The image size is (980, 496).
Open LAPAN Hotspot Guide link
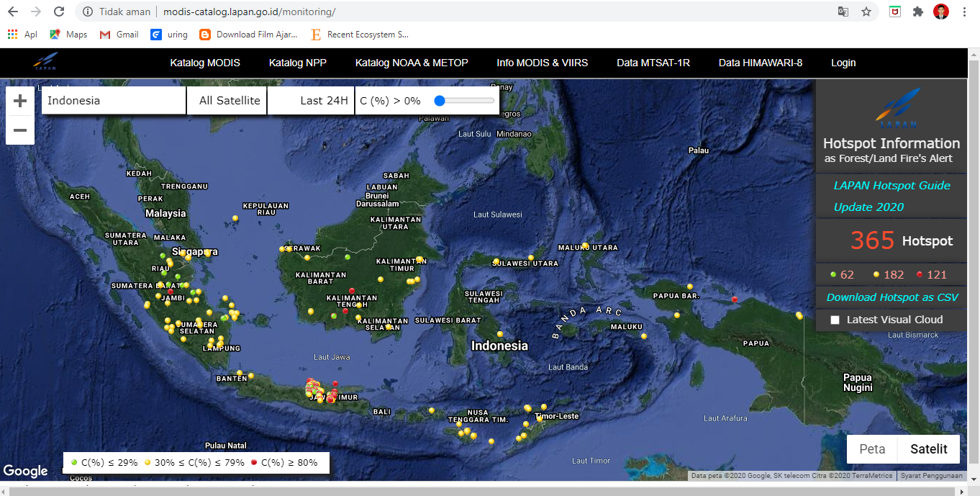[x=892, y=186]
